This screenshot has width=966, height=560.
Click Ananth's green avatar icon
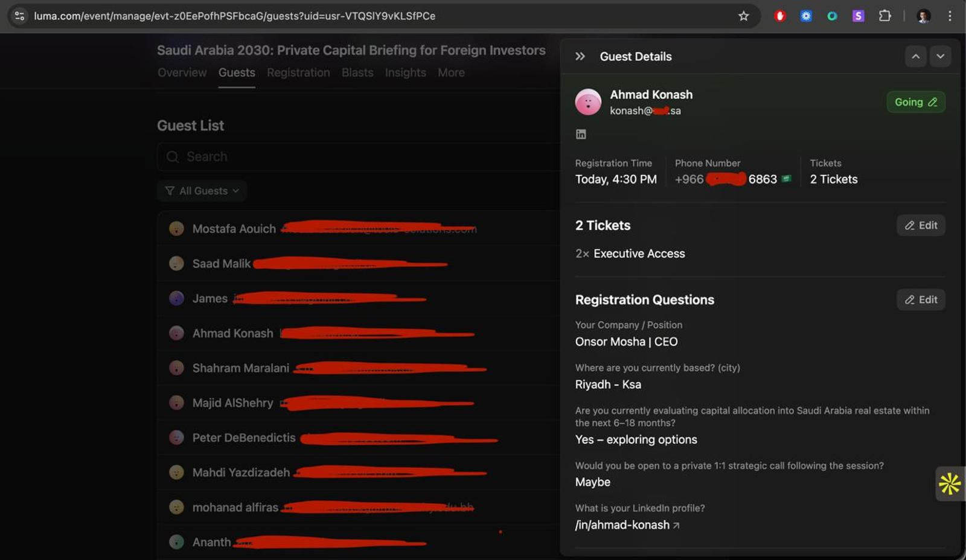[x=176, y=542]
